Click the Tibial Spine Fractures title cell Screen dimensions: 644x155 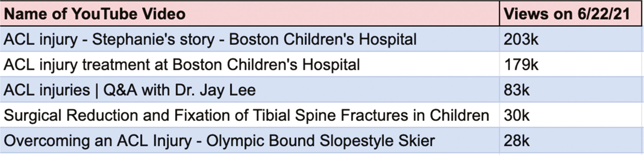coord(250,115)
